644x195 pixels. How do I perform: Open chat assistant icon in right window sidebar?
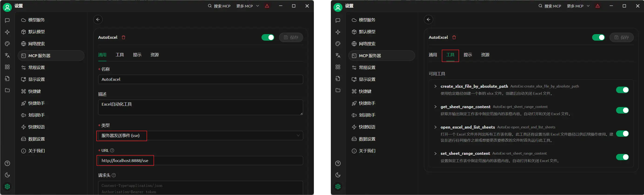pos(338,20)
